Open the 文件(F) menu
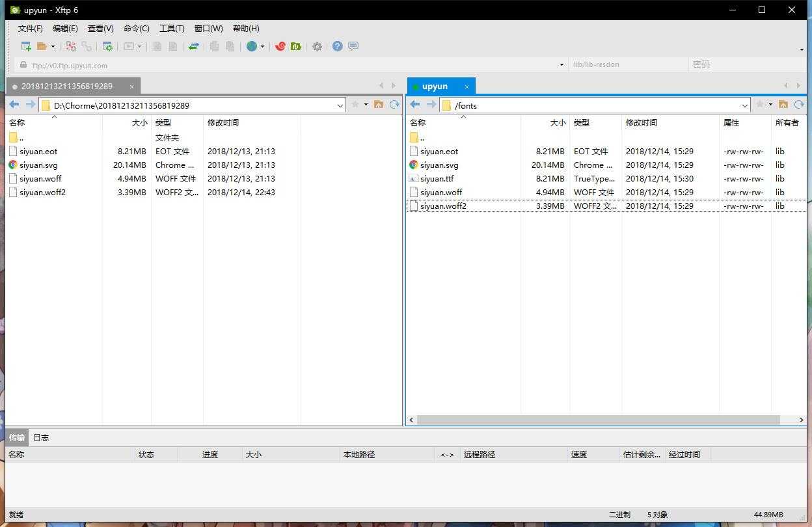The height and width of the screenshot is (527, 812). coord(31,29)
